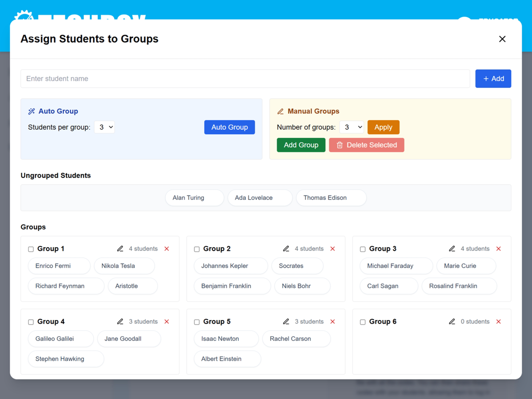Rename Group 3 using its pencil icon
532x399 pixels.
pos(452,249)
